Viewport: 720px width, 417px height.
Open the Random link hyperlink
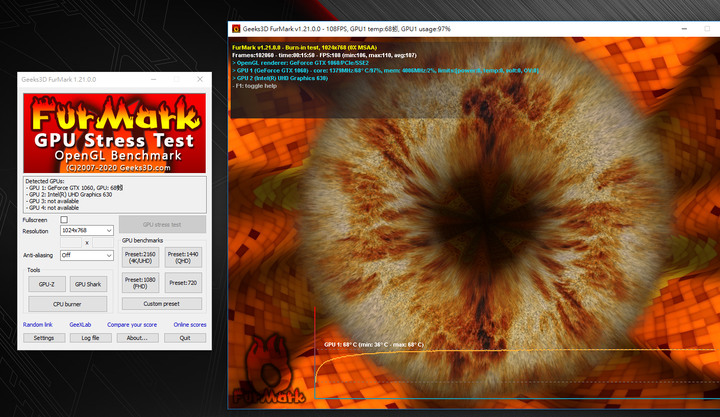[x=38, y=325]
